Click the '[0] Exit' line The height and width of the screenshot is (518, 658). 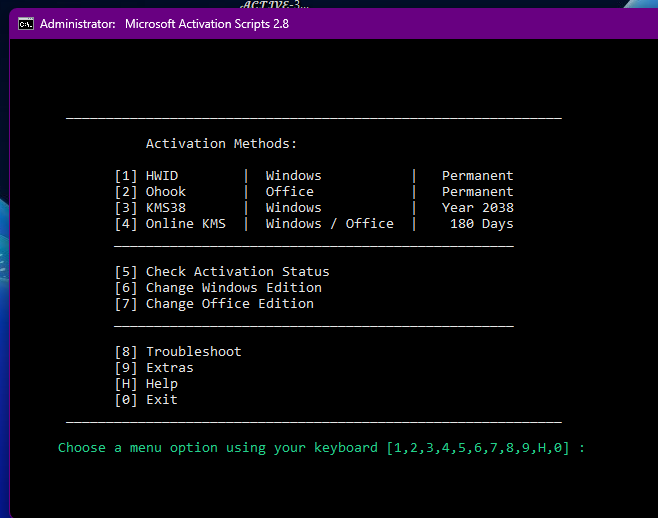tap(146, 399)
